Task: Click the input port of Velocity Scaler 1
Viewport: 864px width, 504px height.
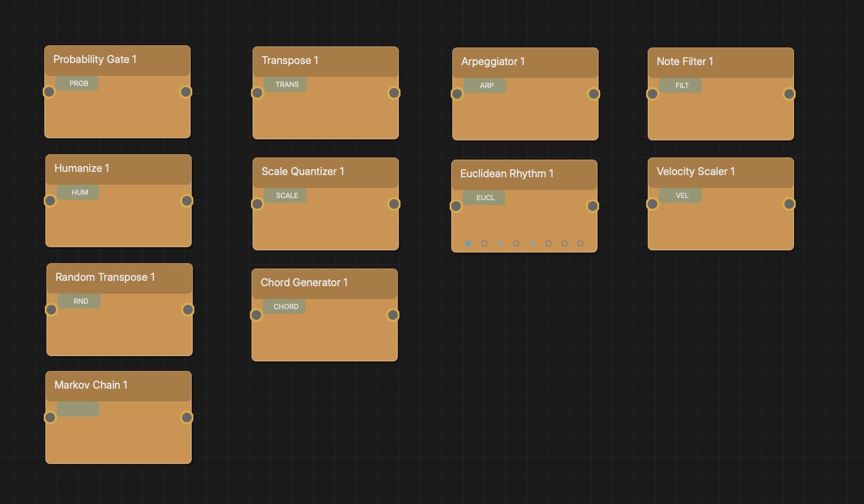Action: 653,204
